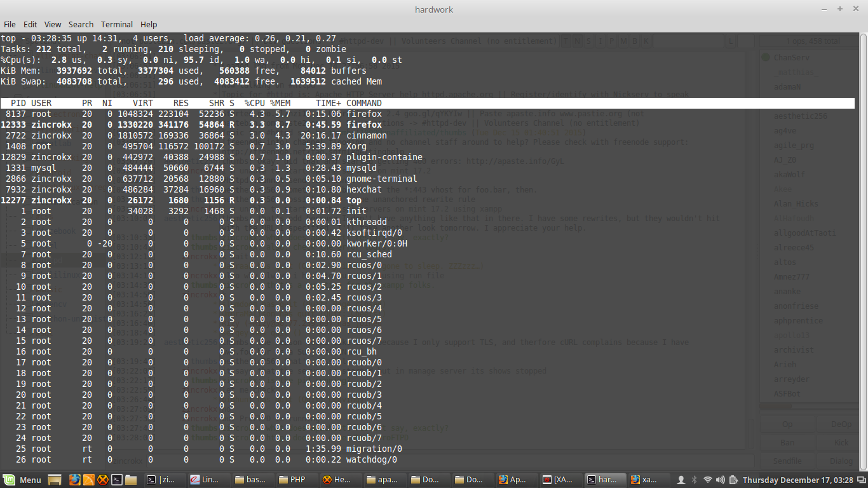Click the 'COMMAND' column header in top
Viewport: 868px width, 488px height.
click(364, 103)
